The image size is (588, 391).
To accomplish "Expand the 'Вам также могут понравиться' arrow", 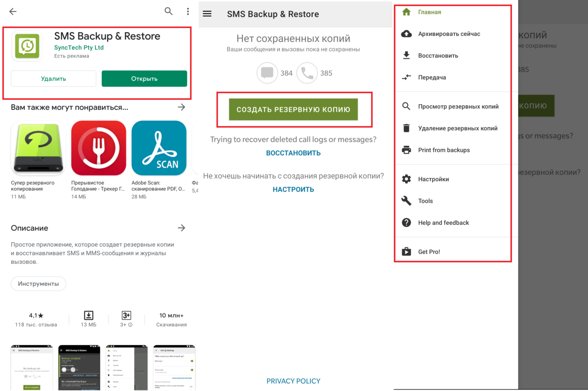I will pyautogui.click(x=181, y=107).
